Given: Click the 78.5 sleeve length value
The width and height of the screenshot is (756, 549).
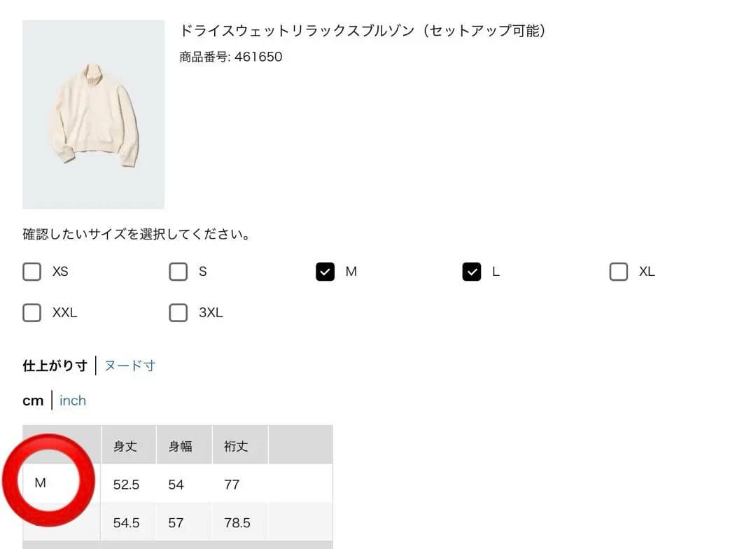Looking at the screenshot, I should [237, 522].
